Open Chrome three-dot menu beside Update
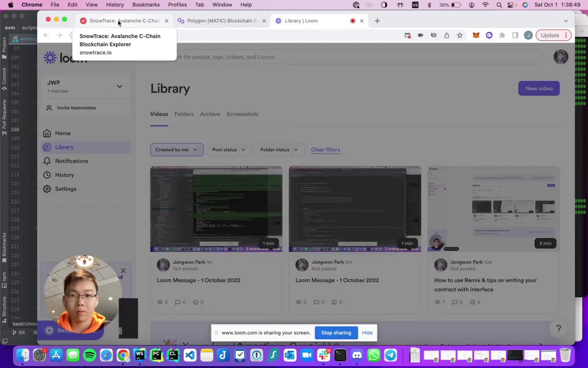The height and width of the screenshot is (368, 588). pos(566,35)
